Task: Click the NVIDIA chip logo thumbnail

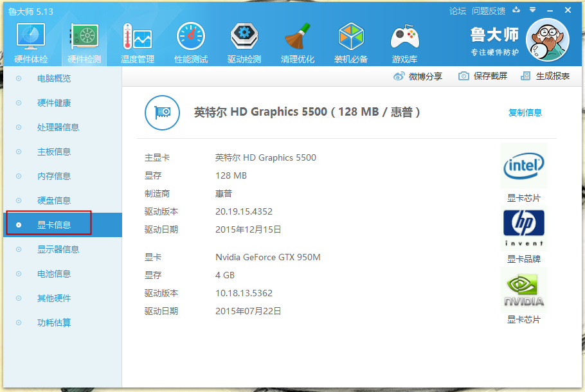Action: click(523, 290)
